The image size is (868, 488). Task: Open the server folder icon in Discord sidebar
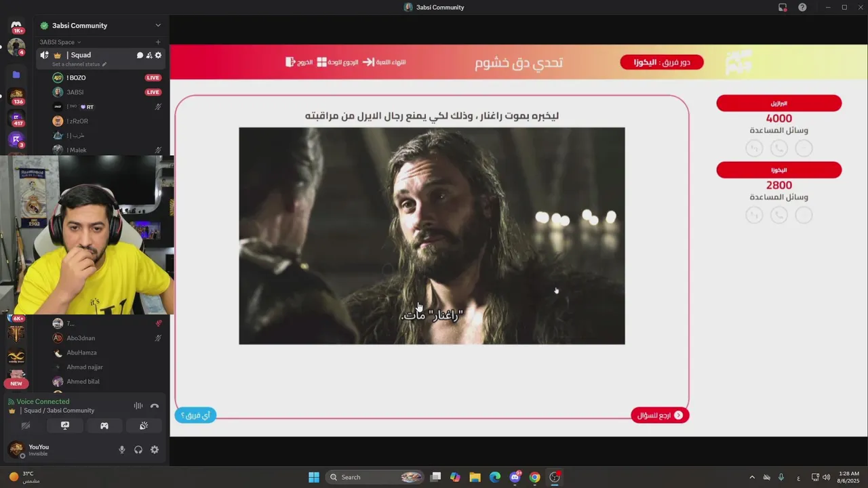(16, 75)
